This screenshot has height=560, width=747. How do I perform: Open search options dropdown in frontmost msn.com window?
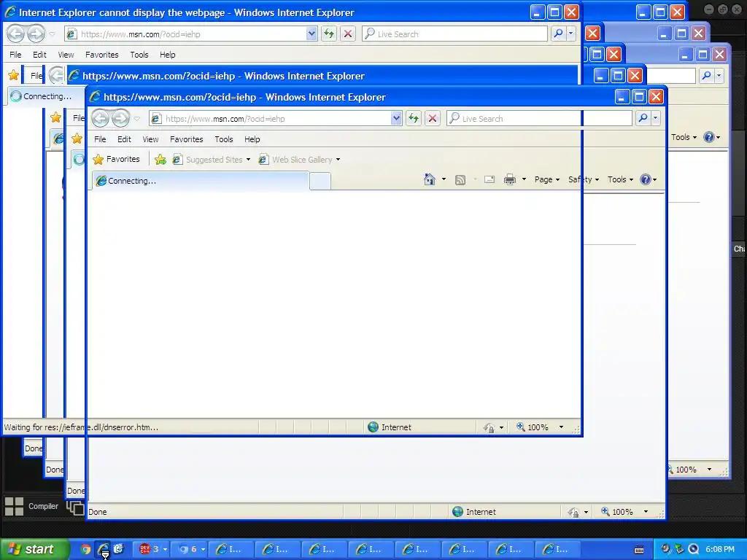point(656,118)
